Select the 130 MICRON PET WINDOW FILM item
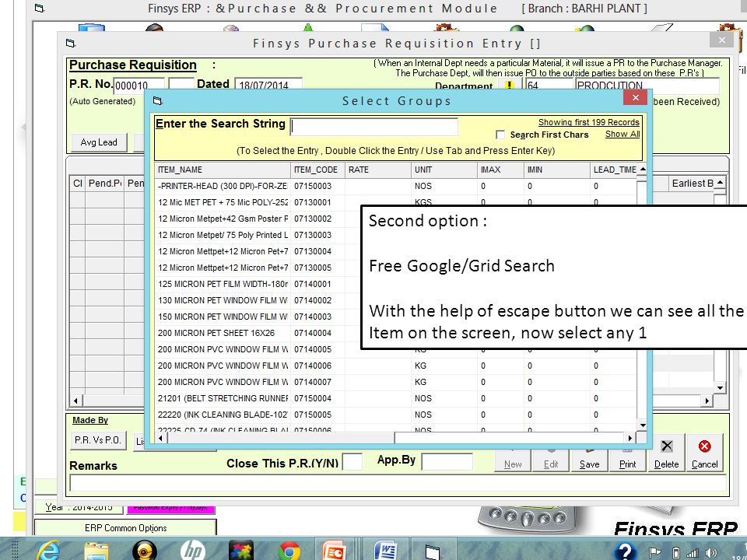Viewport: 747px width, 560px height. 223,300
